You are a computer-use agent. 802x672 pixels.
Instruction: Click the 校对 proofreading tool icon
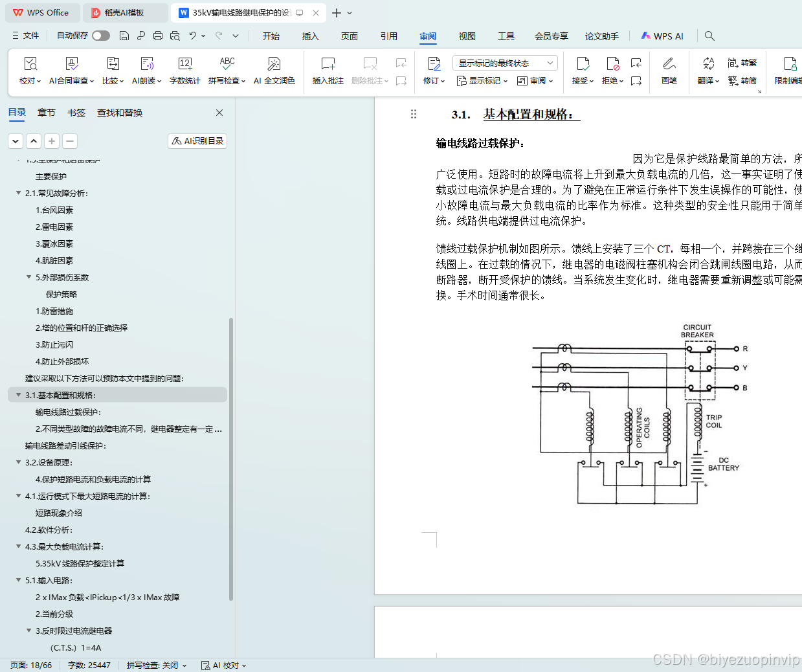30,63
